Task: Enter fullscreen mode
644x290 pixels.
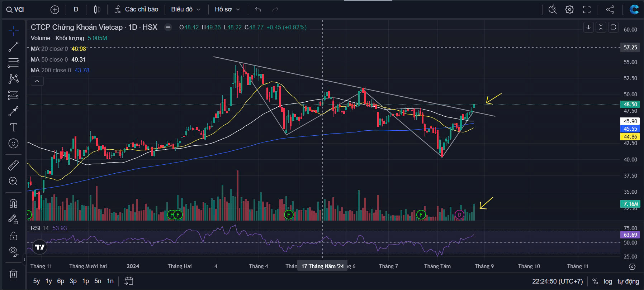Action: (587, 10)
